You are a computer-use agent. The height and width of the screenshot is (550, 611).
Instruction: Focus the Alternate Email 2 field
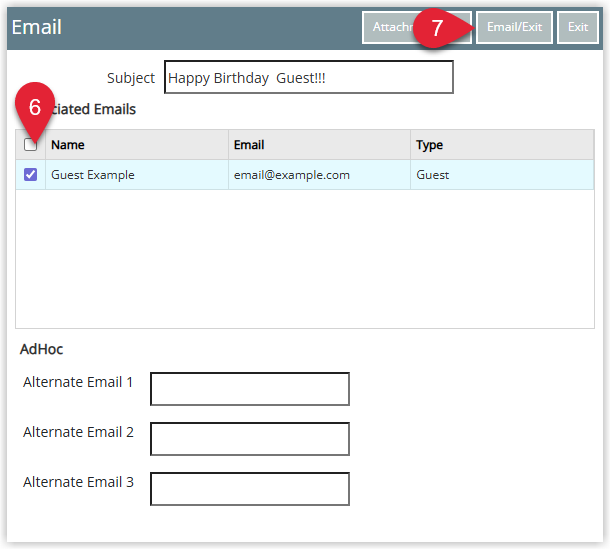pos(250,439)
